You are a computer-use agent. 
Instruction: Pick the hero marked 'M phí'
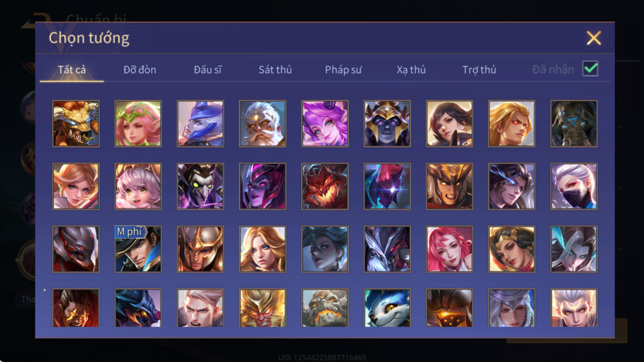coord(138,249)
